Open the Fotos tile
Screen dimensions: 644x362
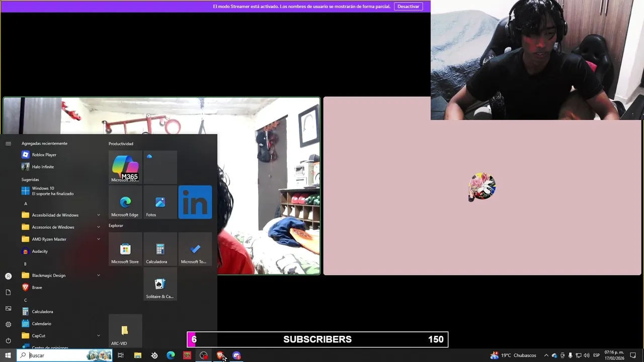coord(160,202)
